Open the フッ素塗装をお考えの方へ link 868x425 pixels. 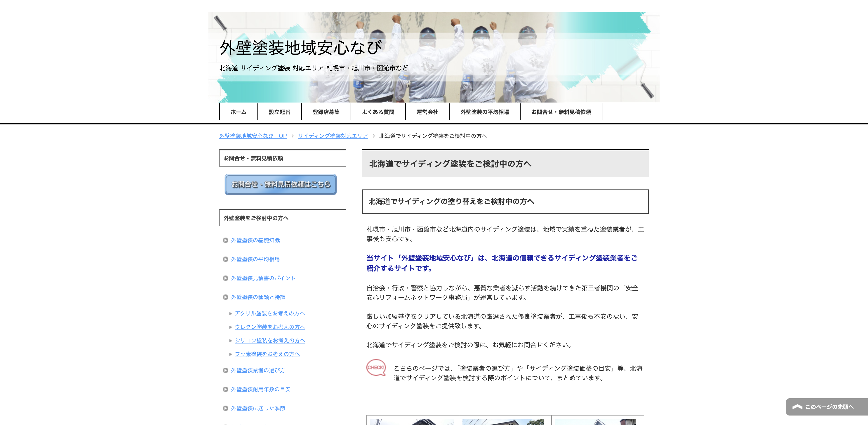[267, 354]
